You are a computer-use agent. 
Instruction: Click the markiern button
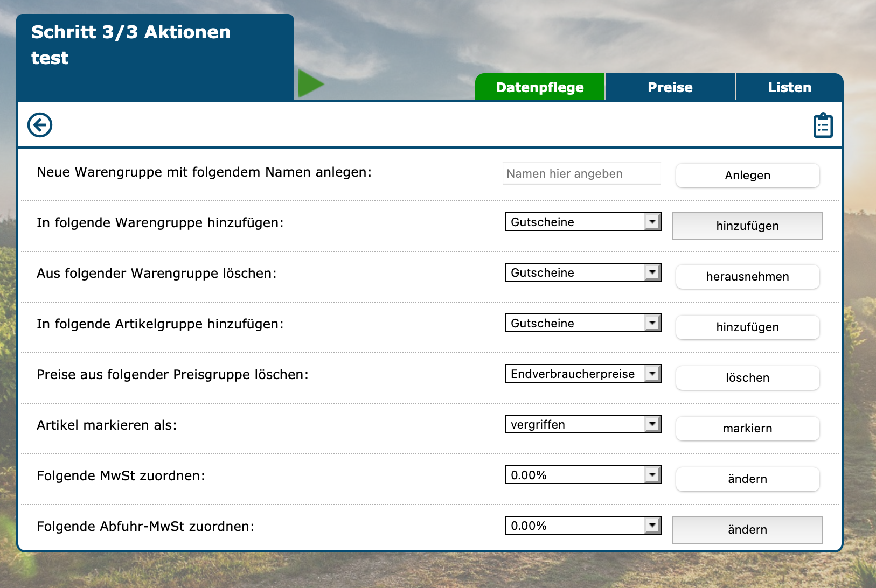tap(747, 429)
